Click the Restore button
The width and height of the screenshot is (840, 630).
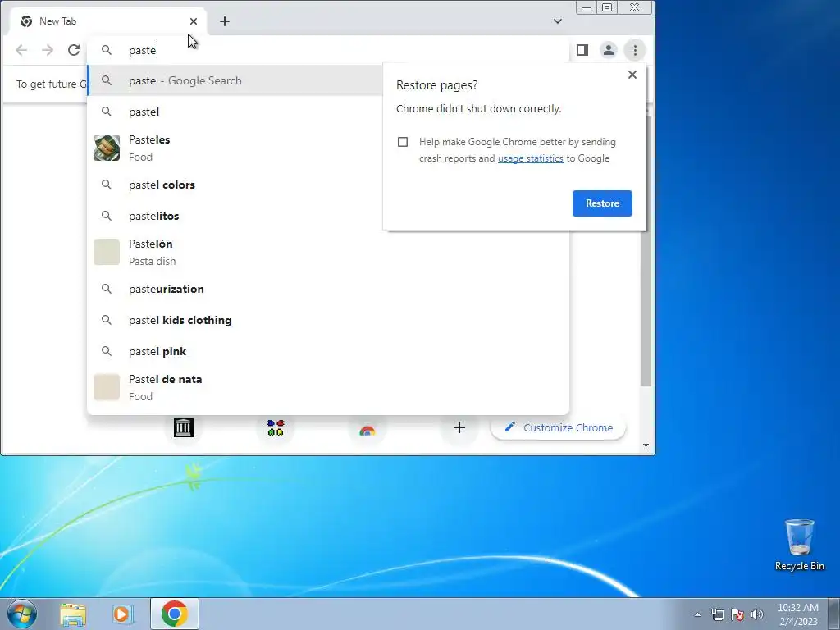(x=602, y=203)
